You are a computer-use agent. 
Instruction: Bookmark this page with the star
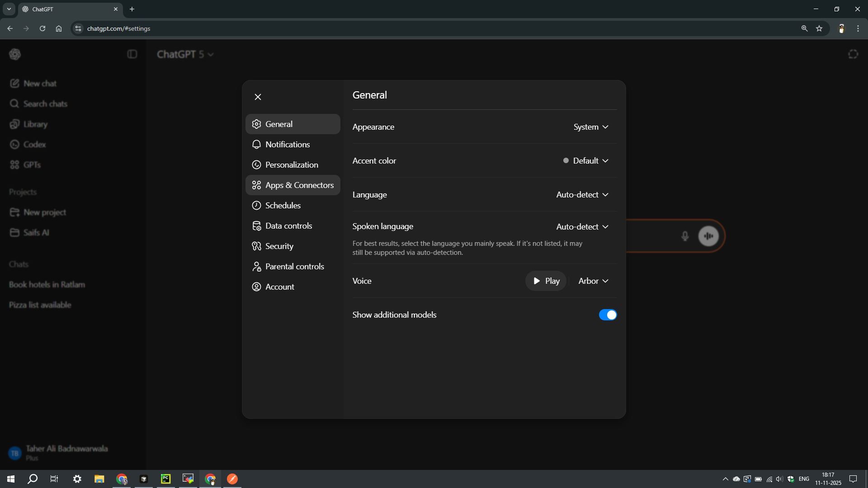tap(819, 28)
